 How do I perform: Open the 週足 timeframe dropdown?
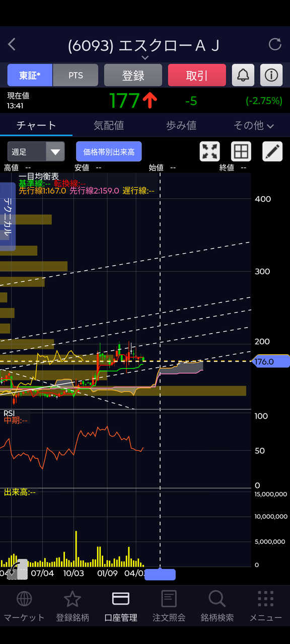click(36, 151)
